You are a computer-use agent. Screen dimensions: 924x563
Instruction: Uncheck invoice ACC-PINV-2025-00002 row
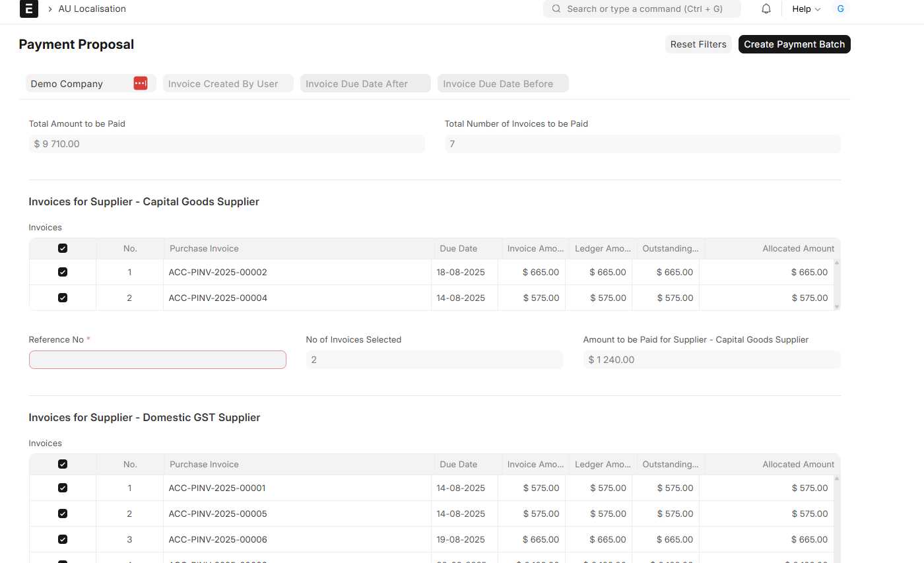coord(63,272)
